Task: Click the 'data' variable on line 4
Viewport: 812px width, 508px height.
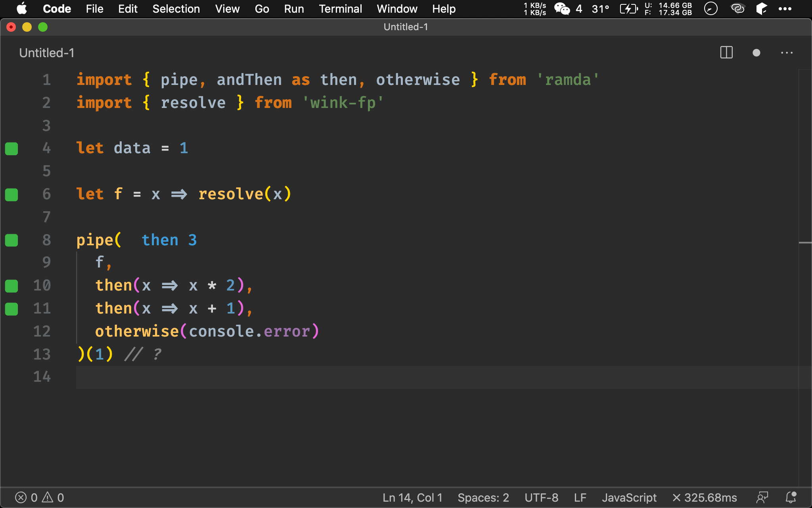Action: (x=132, y=148)
